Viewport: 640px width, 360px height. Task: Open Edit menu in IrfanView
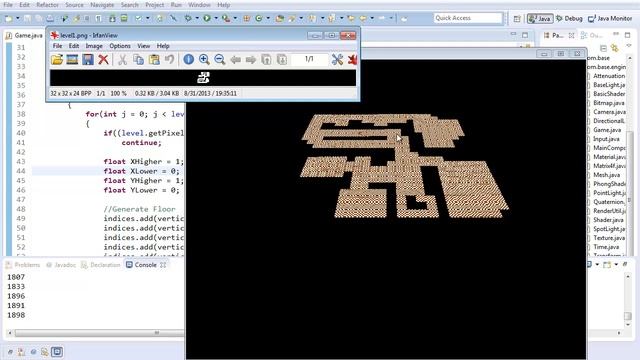click(x=74, y=46)
